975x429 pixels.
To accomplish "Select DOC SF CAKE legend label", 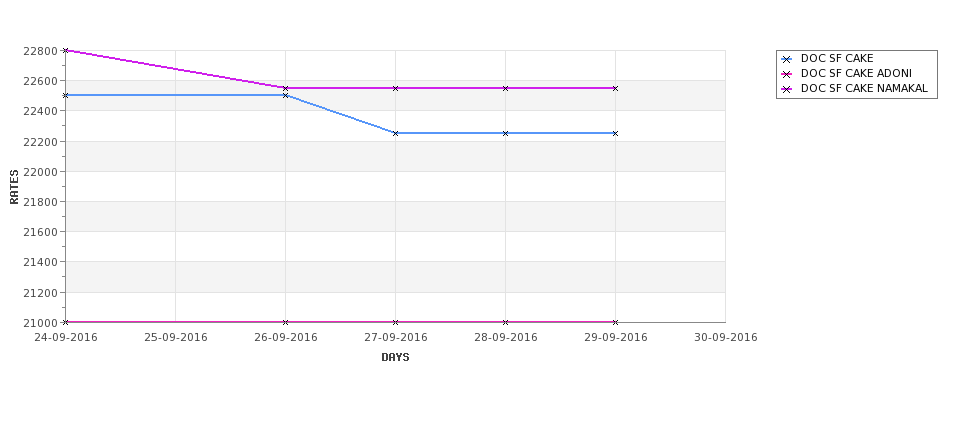I will tap(837, 58).
